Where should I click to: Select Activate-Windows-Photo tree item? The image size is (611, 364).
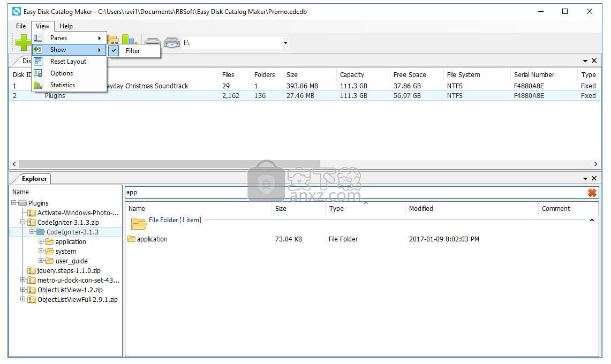pyautogui.click(x=78, y=213)
